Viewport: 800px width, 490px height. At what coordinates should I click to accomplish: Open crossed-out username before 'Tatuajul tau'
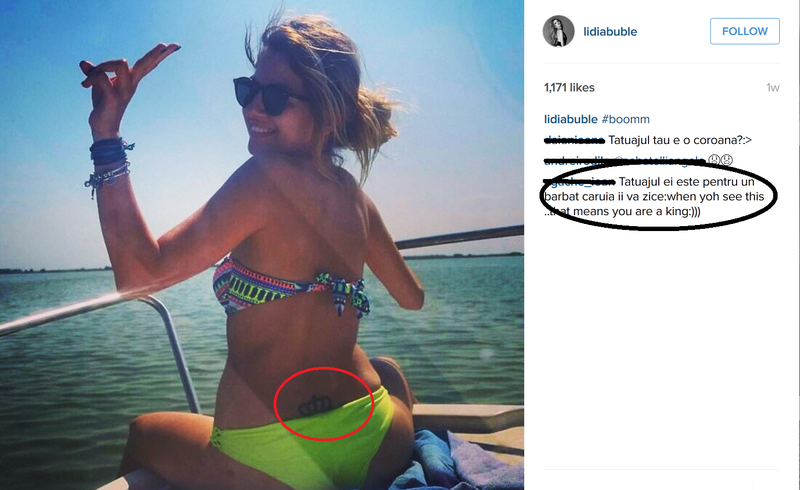click(574, 140)
